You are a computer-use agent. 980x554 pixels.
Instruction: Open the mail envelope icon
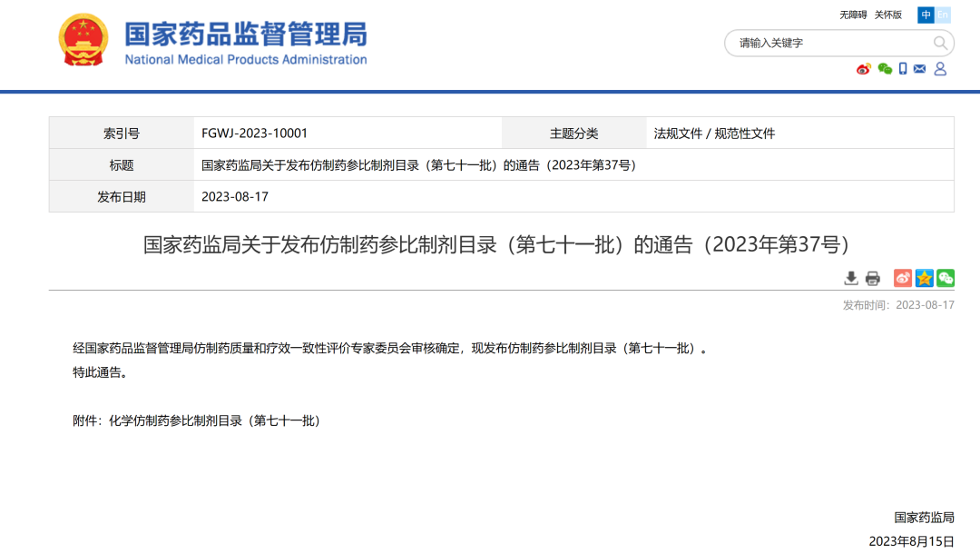[x=919, y=69]
